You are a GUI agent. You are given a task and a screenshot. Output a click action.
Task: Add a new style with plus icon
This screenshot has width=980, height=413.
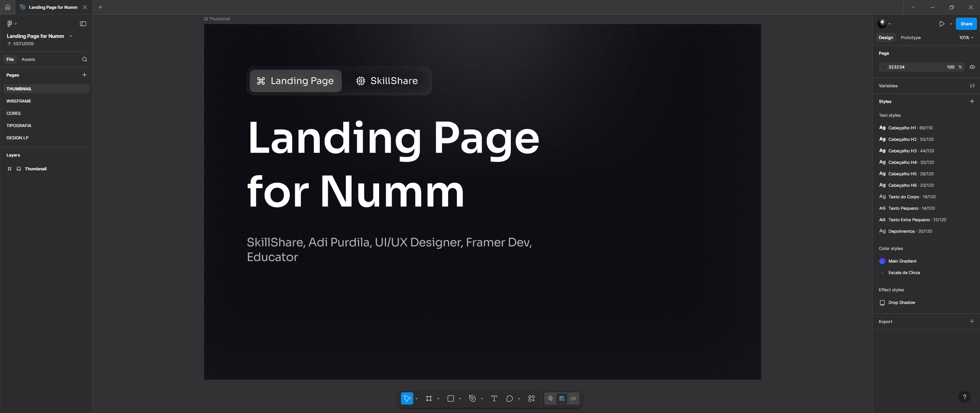(972, 101)
